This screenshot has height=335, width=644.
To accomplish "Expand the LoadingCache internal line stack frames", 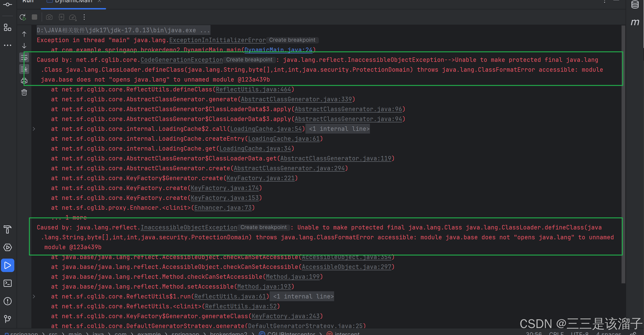I will click(34, 129).
